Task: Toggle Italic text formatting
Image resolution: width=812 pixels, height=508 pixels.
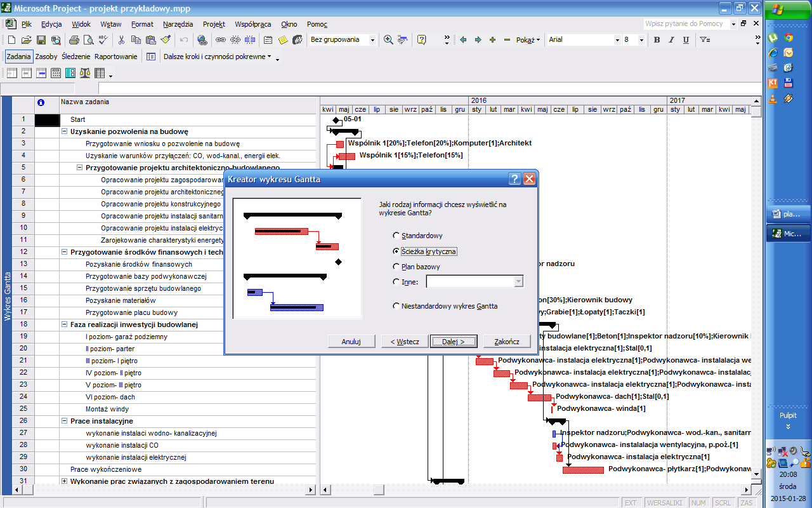Action: point(672,40)
